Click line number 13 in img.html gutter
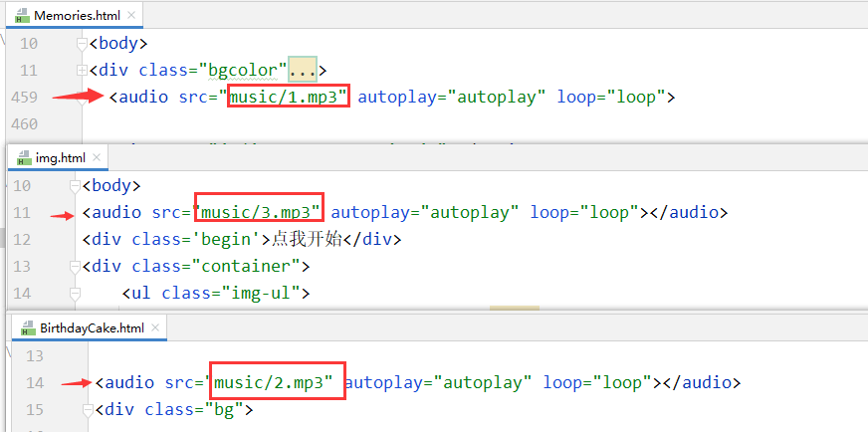 pos(22,267)
